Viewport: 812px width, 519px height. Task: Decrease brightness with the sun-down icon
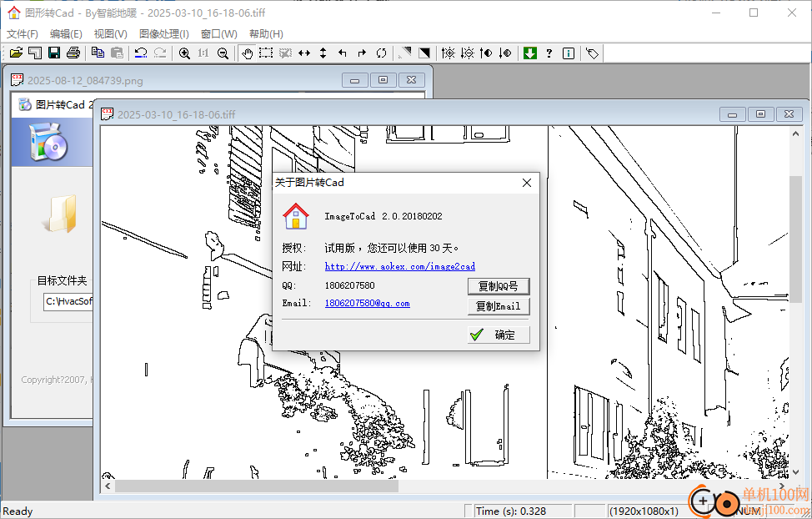pos(468,53)
